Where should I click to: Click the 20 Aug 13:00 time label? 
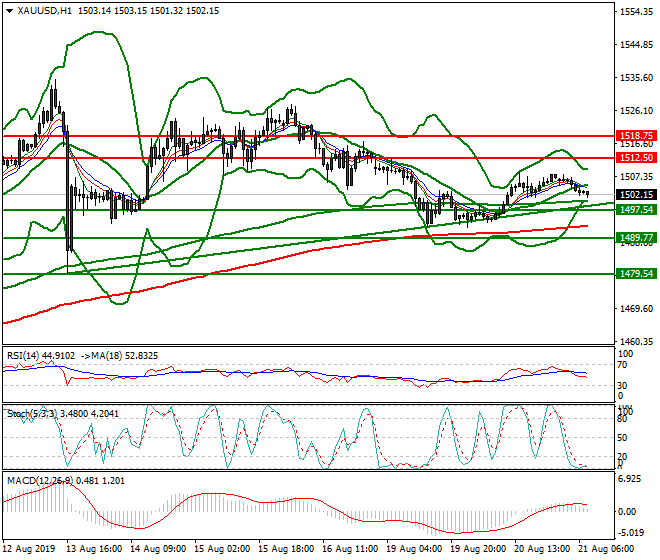click(x=542, y=549)
